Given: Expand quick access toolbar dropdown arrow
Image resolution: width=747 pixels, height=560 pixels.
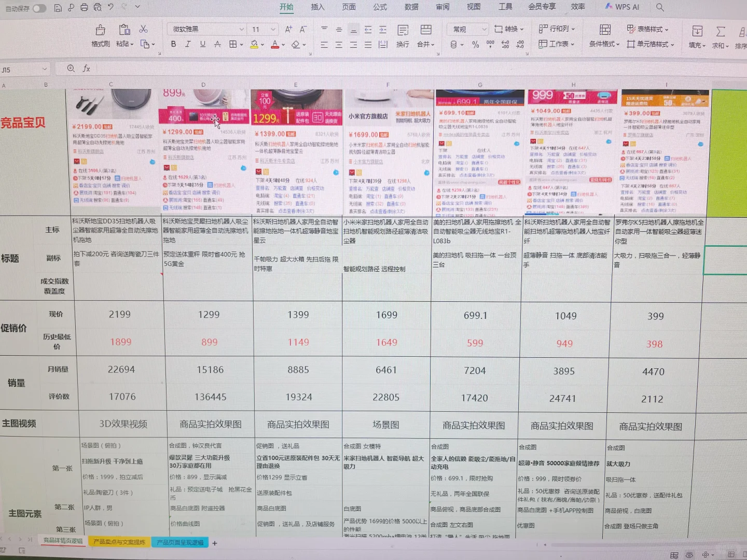Looking at the screenshot, I should [x=137, y=7].
